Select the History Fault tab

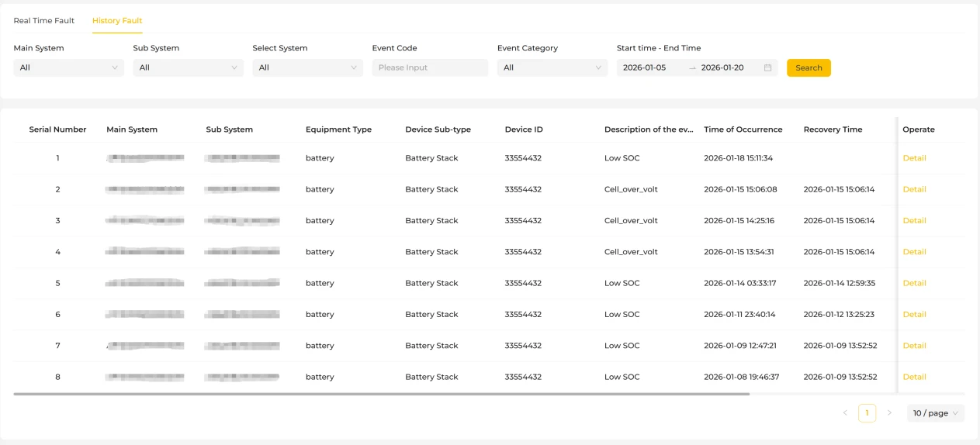117,20
